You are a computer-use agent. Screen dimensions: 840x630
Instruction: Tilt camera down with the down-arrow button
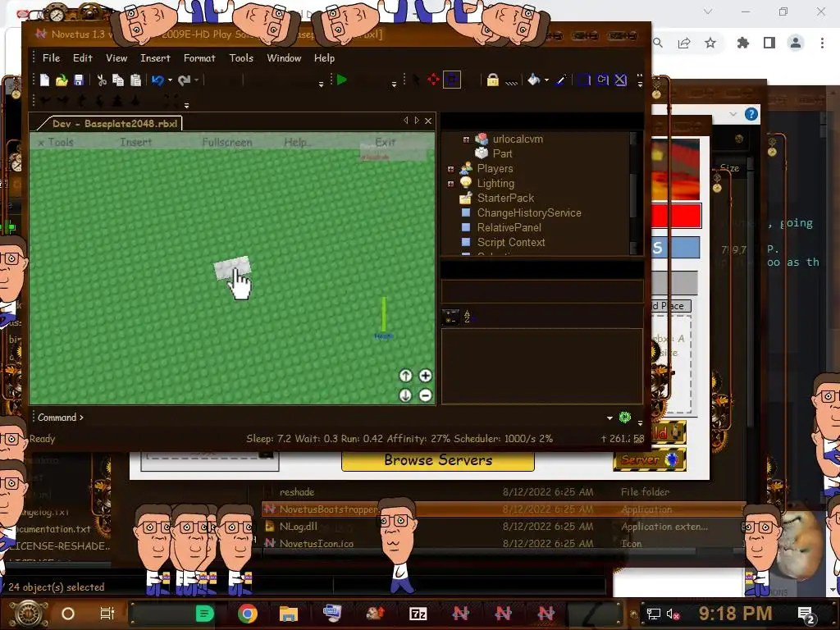405,395
